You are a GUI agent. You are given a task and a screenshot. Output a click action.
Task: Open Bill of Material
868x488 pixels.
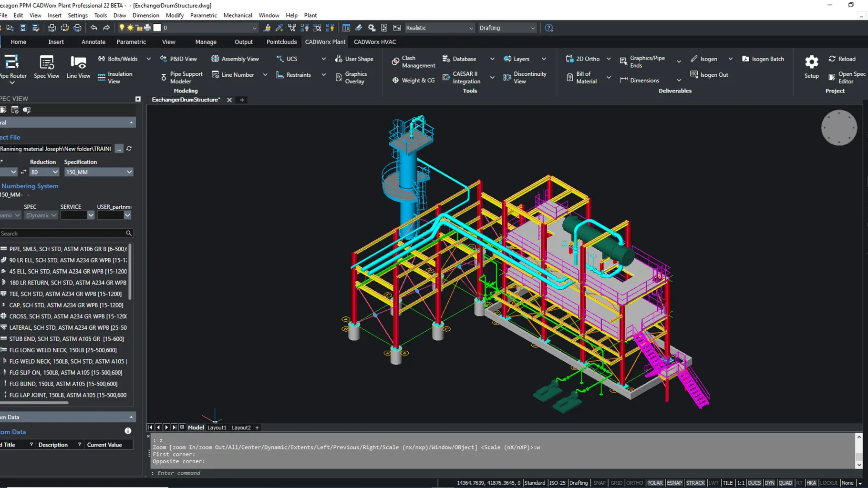(x=581, y=78)
